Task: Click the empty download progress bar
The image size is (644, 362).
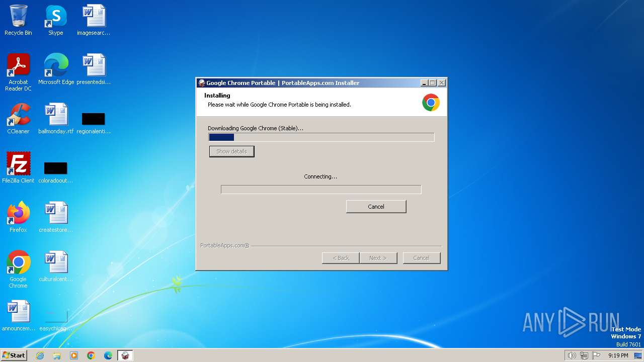Action: coord(321,190)
